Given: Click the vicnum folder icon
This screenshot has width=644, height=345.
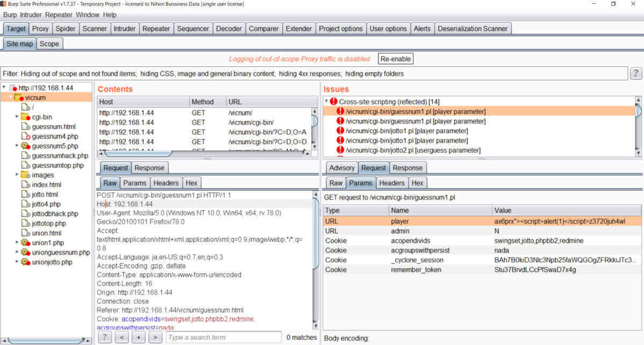Looking at the screenshot, I should tap(19, 98).
